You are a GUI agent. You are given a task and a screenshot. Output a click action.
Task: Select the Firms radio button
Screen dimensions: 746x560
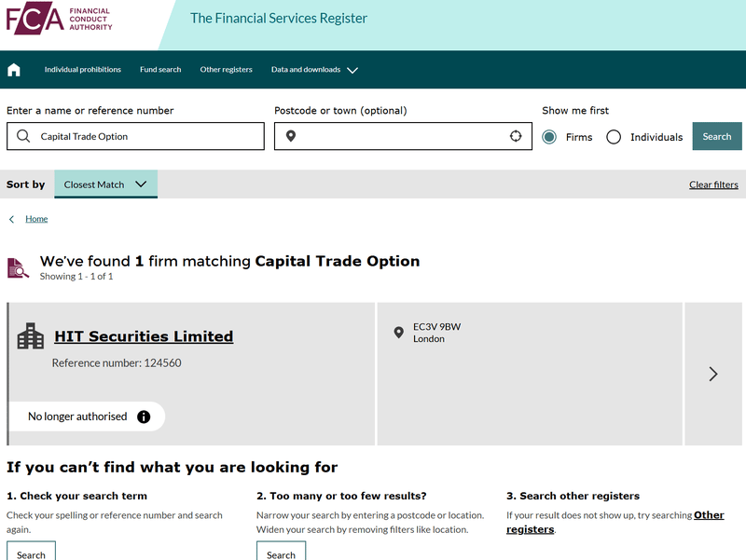[x=549, y=137]
